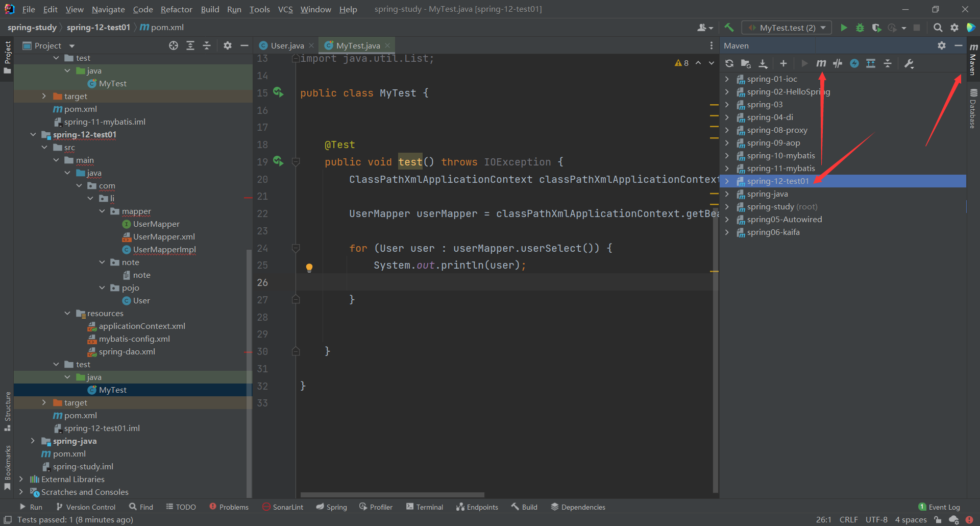Toggle offline mode in the Maven panel
The image size is (980, 526).
854,63
